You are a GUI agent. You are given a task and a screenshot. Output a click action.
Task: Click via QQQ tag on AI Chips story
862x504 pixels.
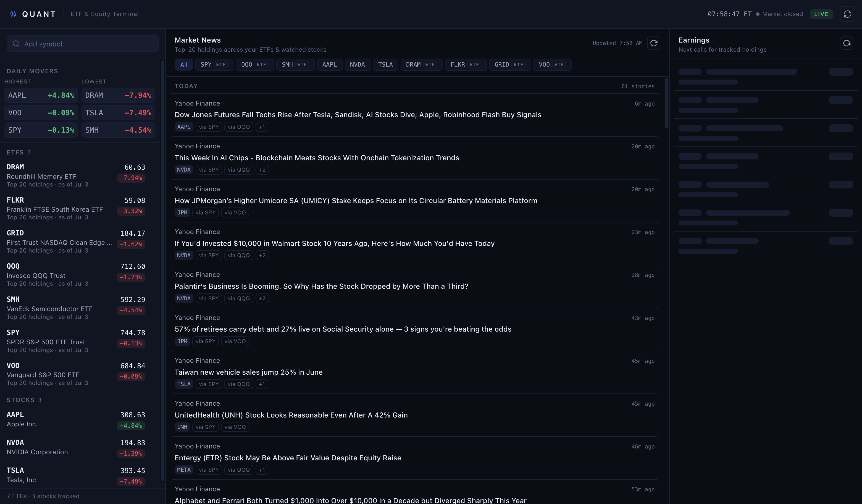click(238, 170)
